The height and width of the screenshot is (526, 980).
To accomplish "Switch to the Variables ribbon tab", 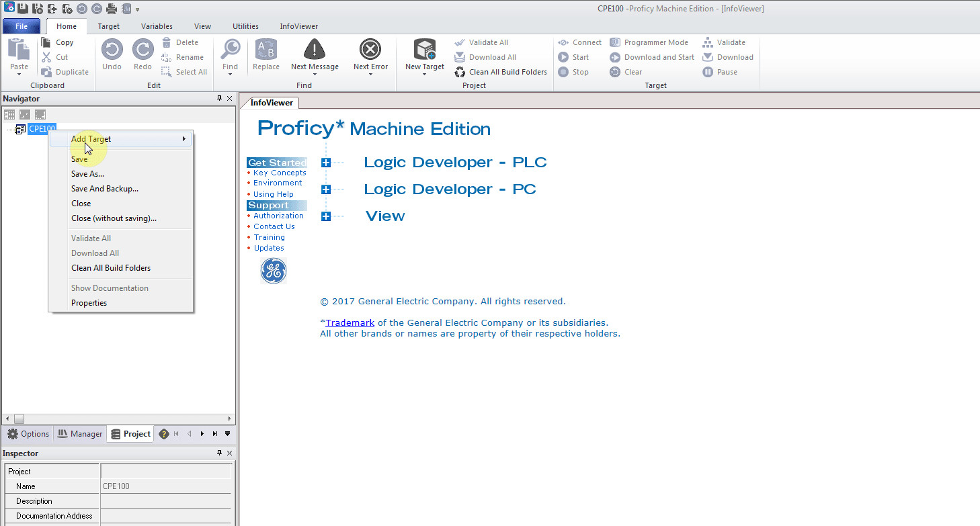I will click(157, 26).
